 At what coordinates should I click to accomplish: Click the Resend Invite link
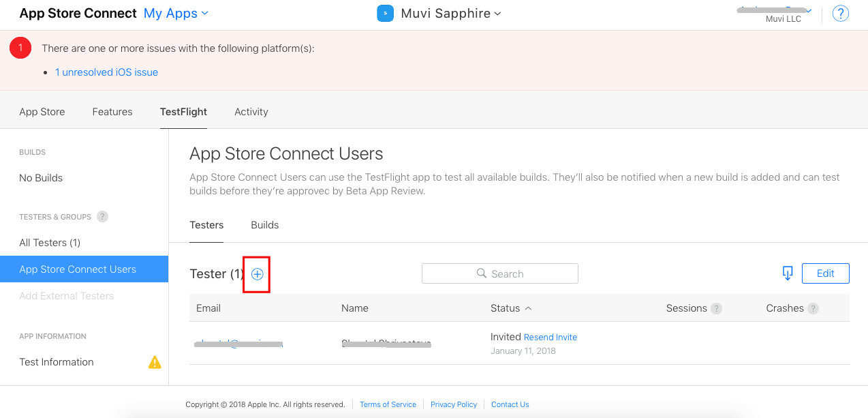click(x=551, y=338)
